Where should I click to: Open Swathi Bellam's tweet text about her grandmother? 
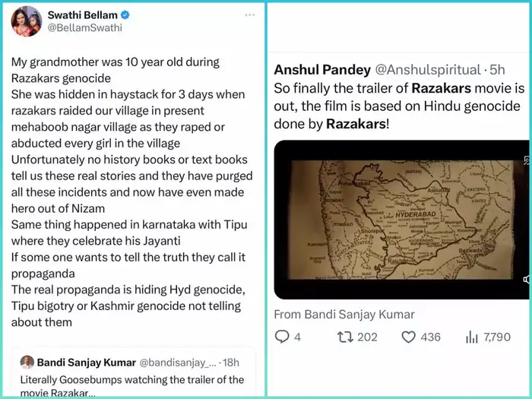[x=129, y=192]
